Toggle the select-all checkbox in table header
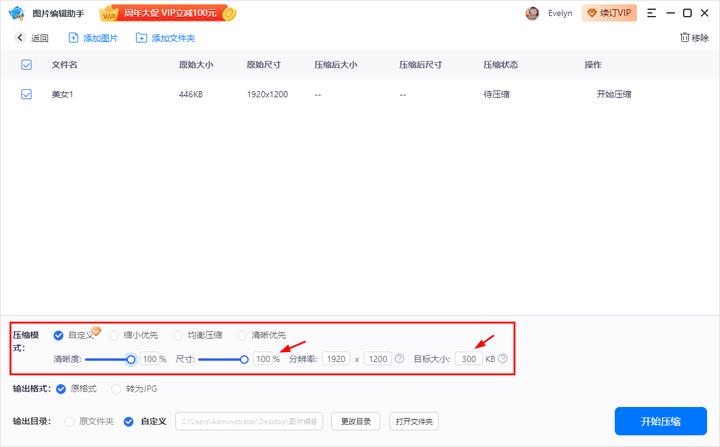 [x=27, y=65]
